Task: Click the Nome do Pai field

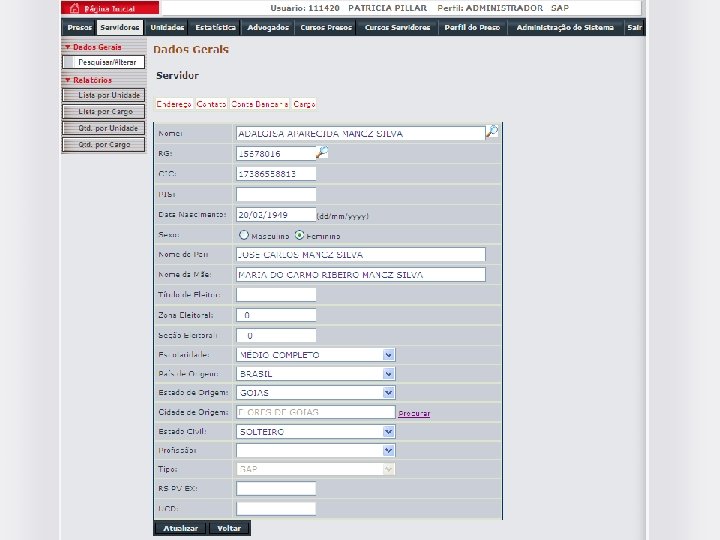Action: coord(360,254)
